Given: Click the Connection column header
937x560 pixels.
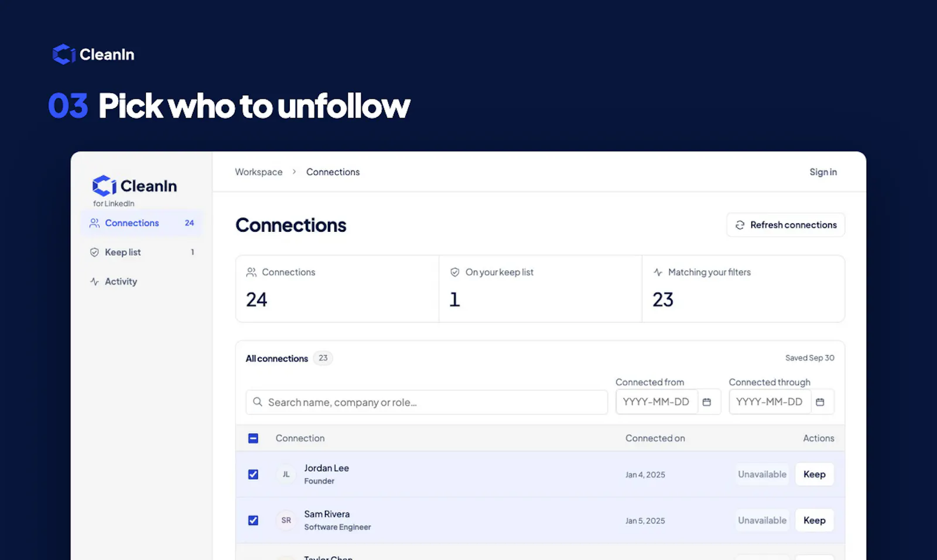Looking at the screenshot, I should coord(300,438).
